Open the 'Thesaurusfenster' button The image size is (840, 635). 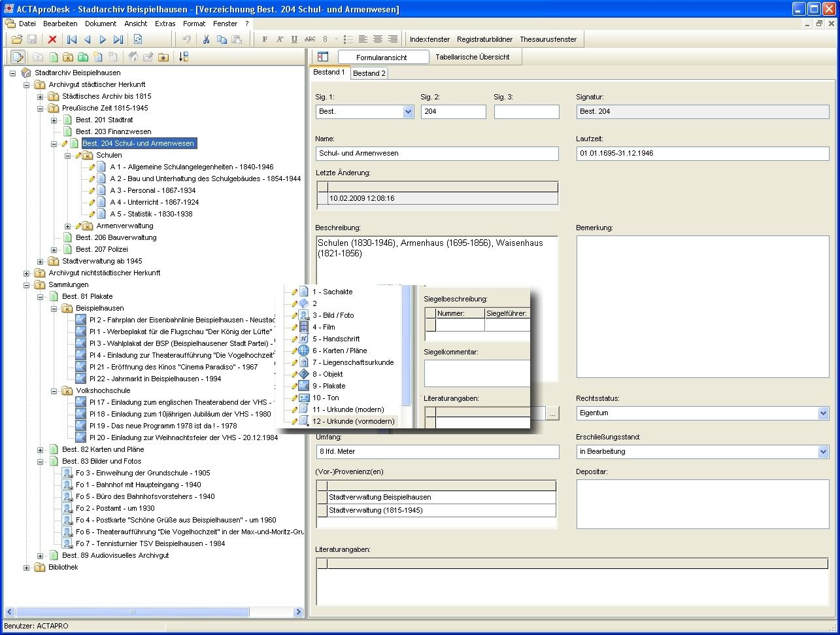pos(548,39)
